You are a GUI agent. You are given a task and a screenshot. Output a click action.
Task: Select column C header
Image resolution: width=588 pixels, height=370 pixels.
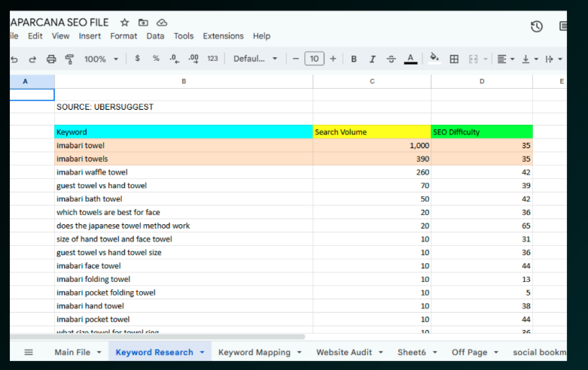click(x=372, y=81)
